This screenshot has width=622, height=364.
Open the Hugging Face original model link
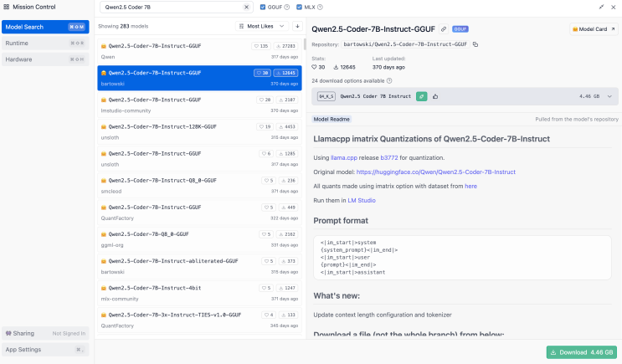(x=436, y=172)
